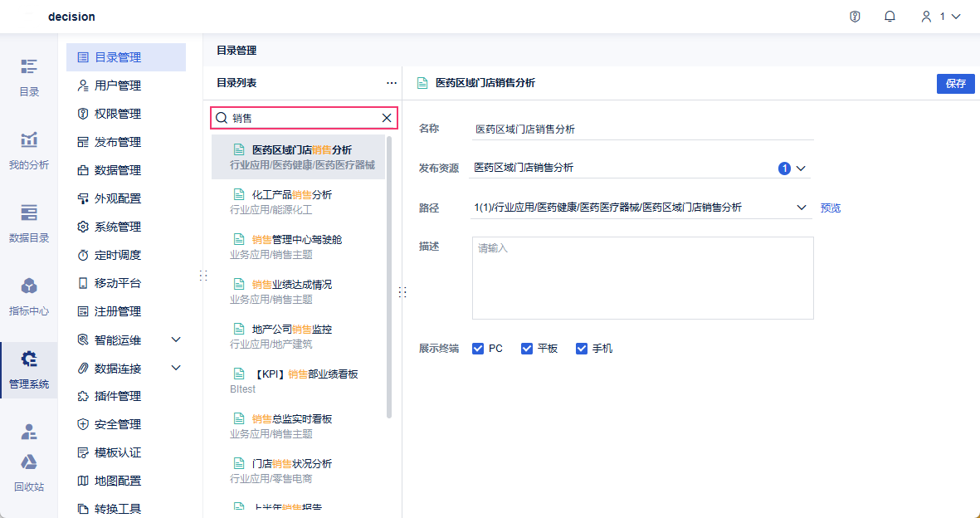Click the security shield icon in header
This screenshot has height=518, width=980.
[855, 17]
